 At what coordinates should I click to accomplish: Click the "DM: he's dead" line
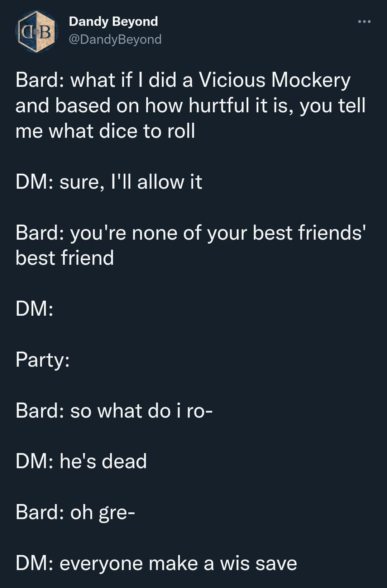81,461
